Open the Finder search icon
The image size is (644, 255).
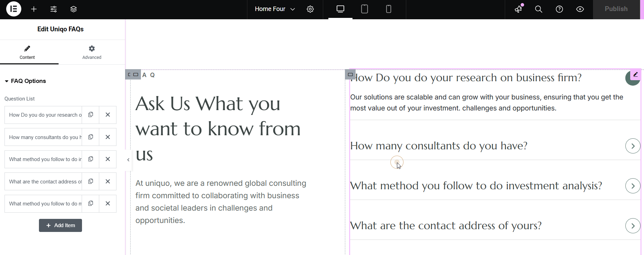point(539,9)
